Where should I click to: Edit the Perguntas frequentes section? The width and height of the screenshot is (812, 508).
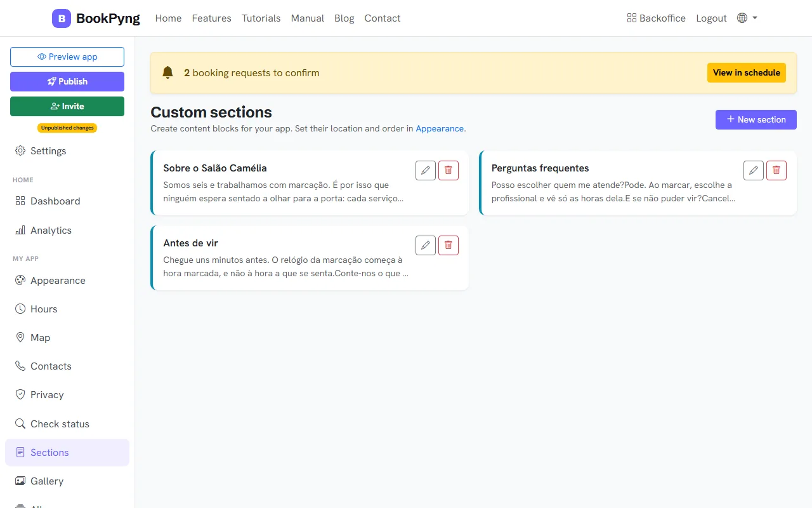click(x=754, y=170)
